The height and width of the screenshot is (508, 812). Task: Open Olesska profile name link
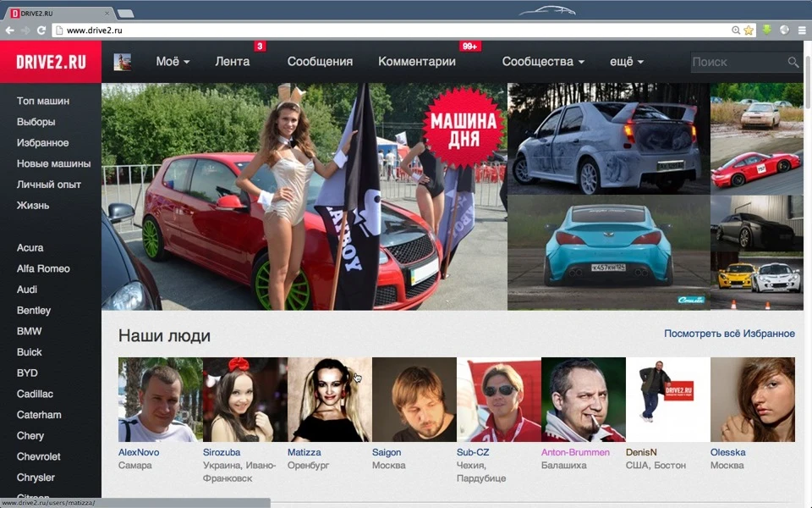(x=728, y=452)
